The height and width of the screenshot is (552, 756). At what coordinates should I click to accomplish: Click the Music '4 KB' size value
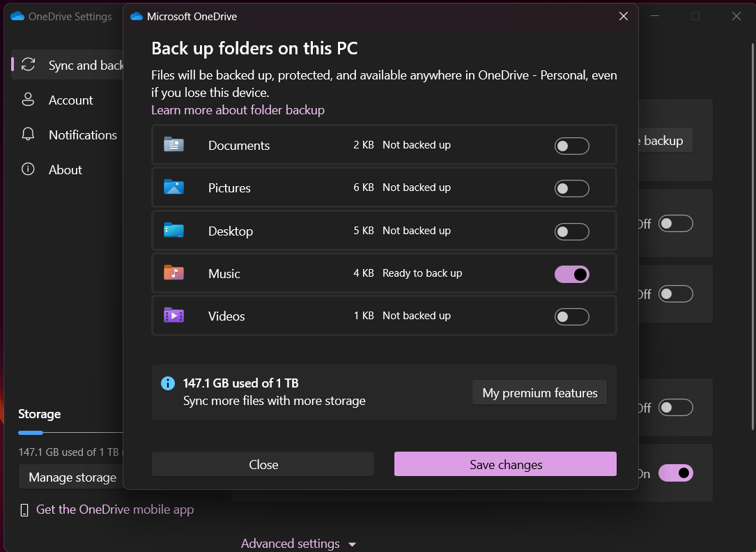click(364, 273)
